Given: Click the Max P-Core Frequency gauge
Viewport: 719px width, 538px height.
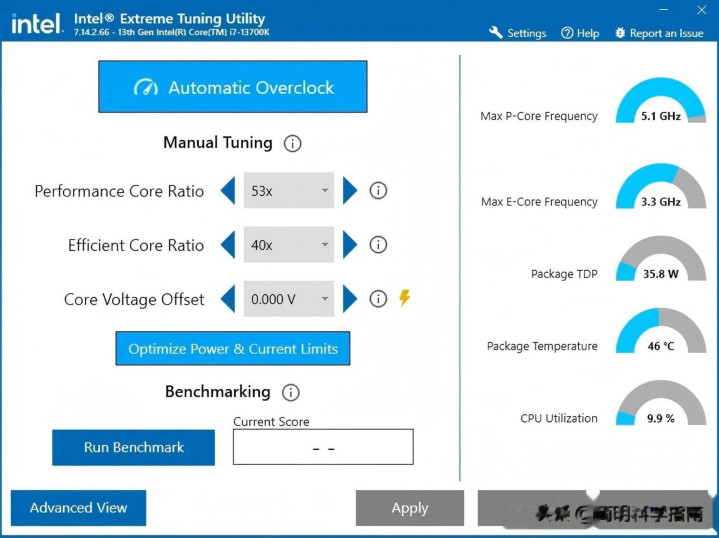Looking at the screenshot, I should coord(661,100).
